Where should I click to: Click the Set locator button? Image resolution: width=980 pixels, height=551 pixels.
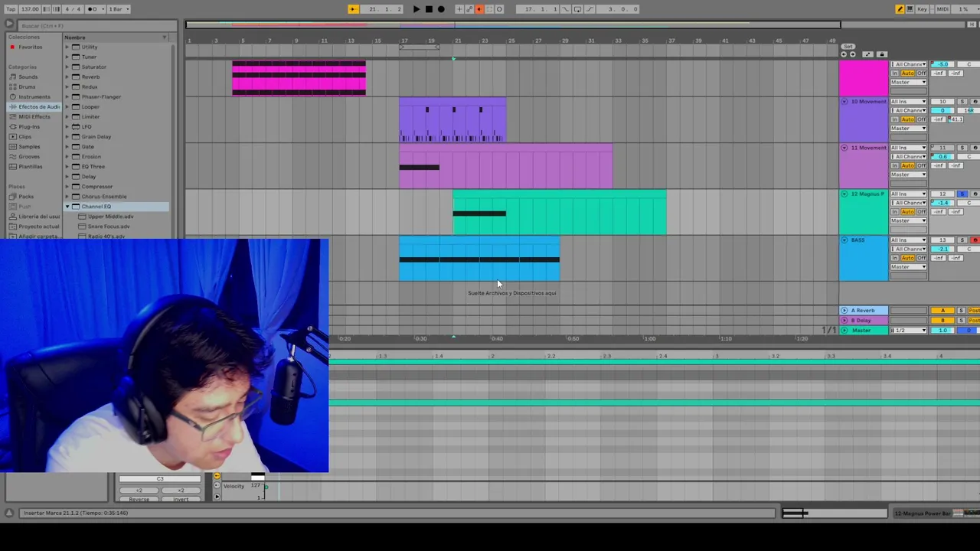coord(848,47)
